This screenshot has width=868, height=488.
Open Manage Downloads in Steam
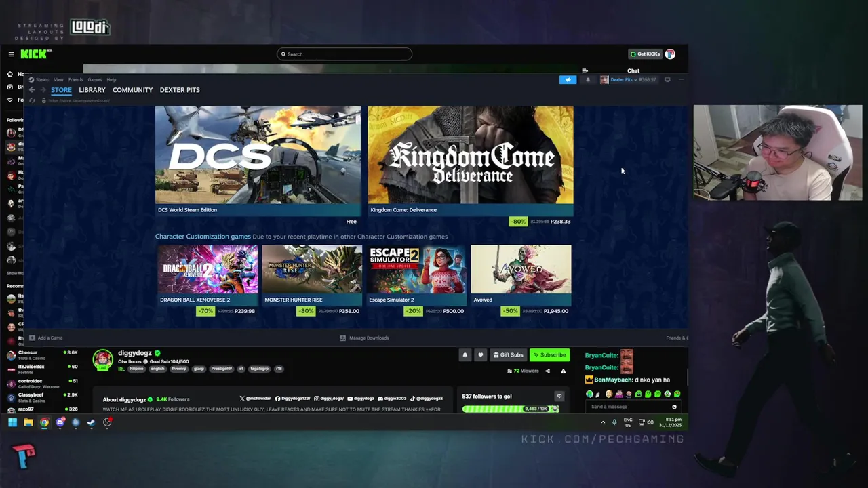pyautogui.click(x=364, y=338)
